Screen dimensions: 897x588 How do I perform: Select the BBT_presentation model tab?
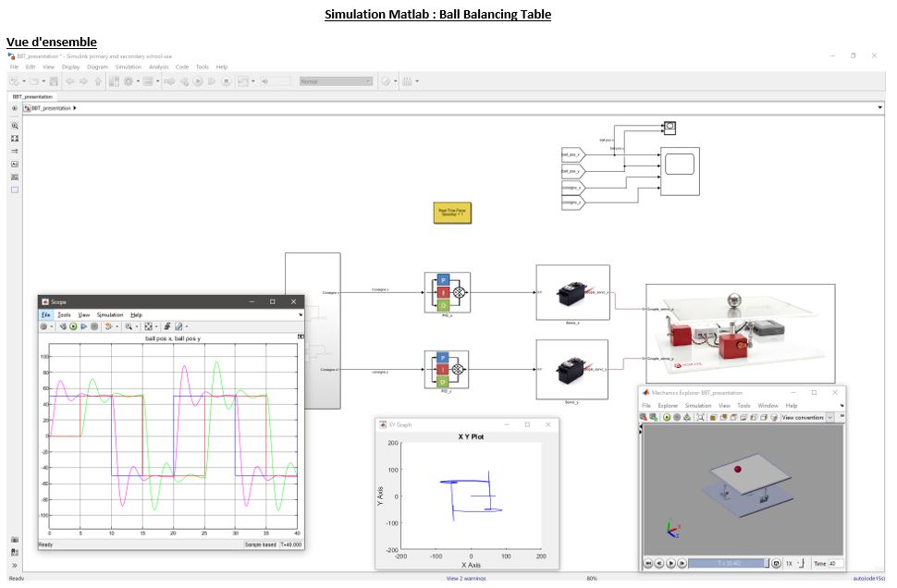(x=32, y=97)
